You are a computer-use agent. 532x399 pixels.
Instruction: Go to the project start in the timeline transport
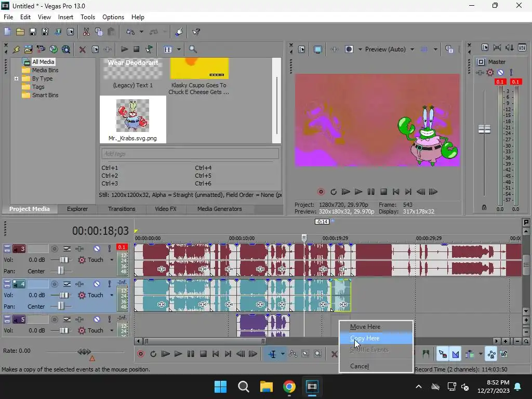coord(216,354)
